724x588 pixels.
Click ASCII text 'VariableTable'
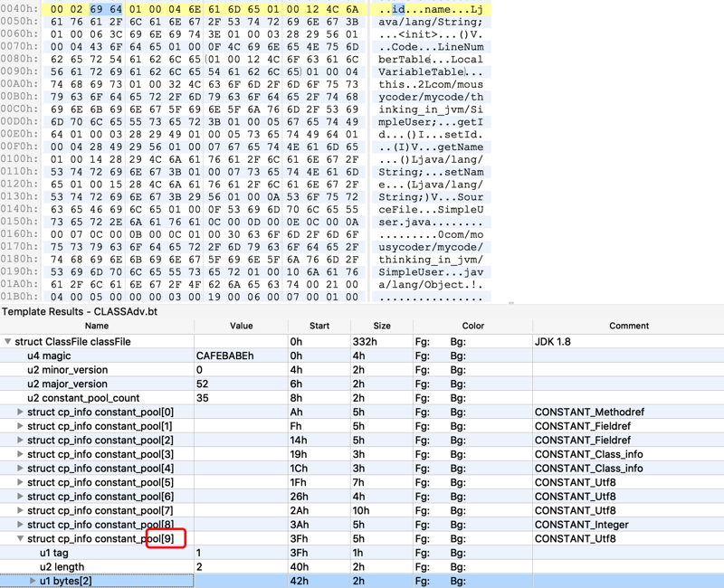pos(421,71)
